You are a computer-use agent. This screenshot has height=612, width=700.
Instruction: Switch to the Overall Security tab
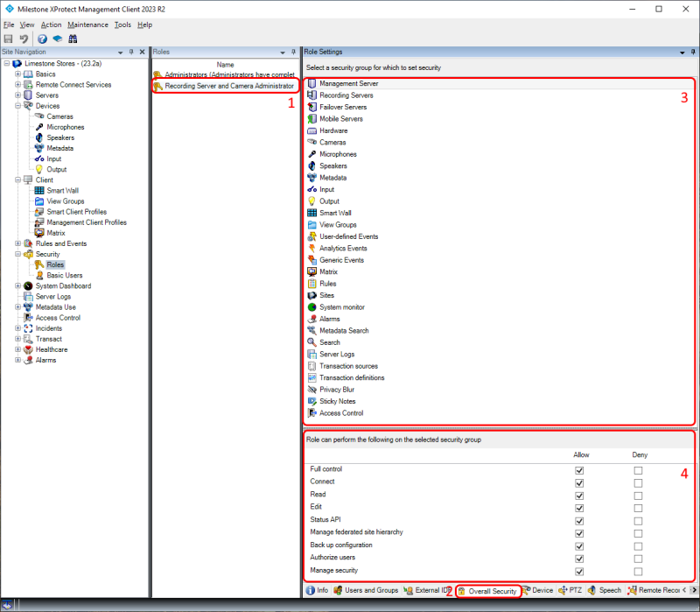(x=487, y=591)
